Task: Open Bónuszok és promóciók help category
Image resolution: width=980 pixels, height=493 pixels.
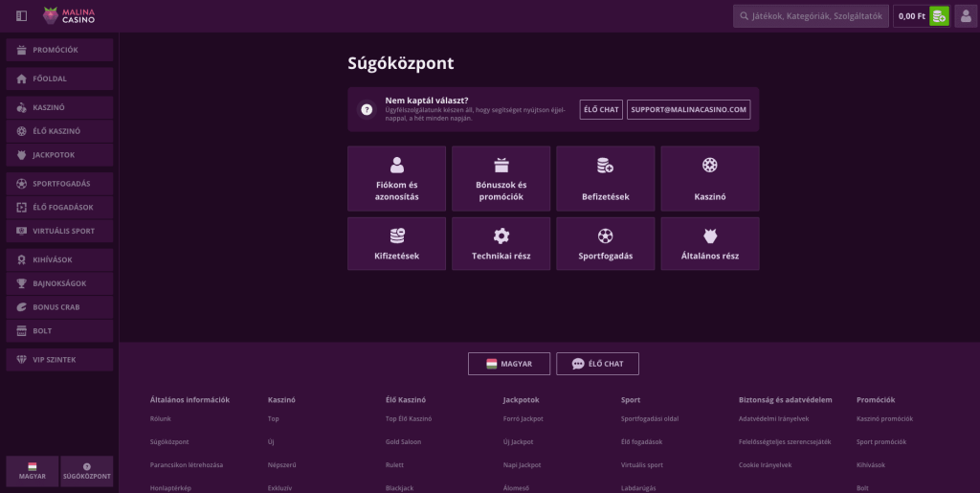Action: coord(501,178)
